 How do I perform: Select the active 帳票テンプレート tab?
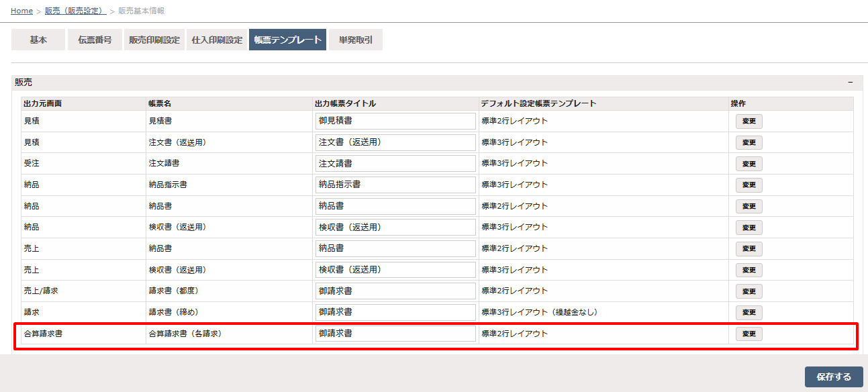point(287,40)
